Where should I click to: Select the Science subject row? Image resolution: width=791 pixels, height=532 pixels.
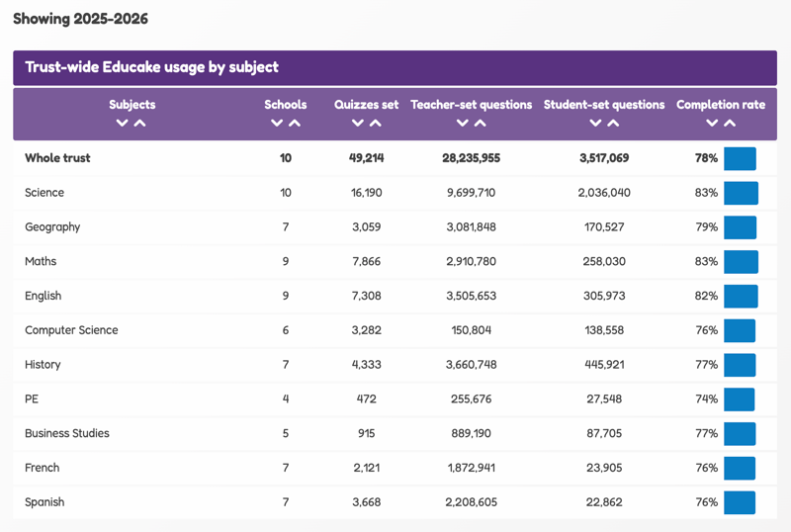pyautogui.click(x=395, y=193)
